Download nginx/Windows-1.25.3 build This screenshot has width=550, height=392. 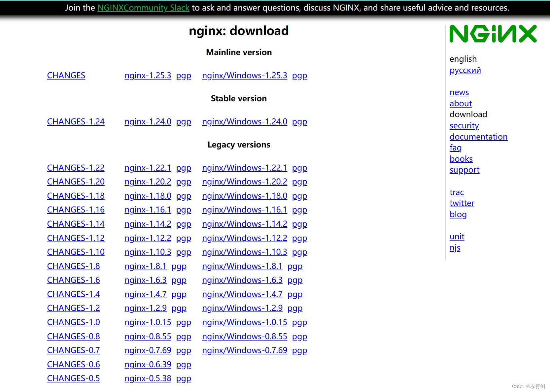(x=244, y=75)
